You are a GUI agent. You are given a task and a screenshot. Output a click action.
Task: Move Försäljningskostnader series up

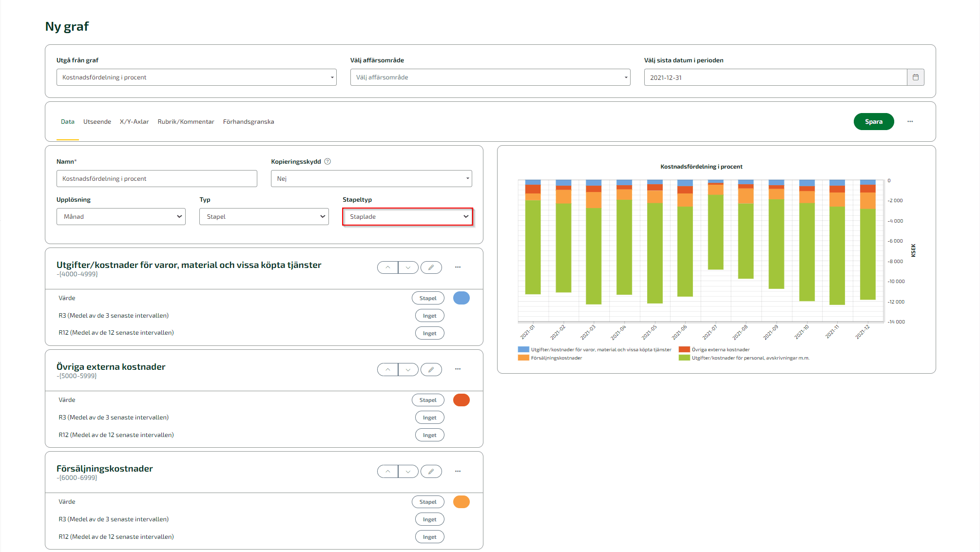click(x=387, y=471)
